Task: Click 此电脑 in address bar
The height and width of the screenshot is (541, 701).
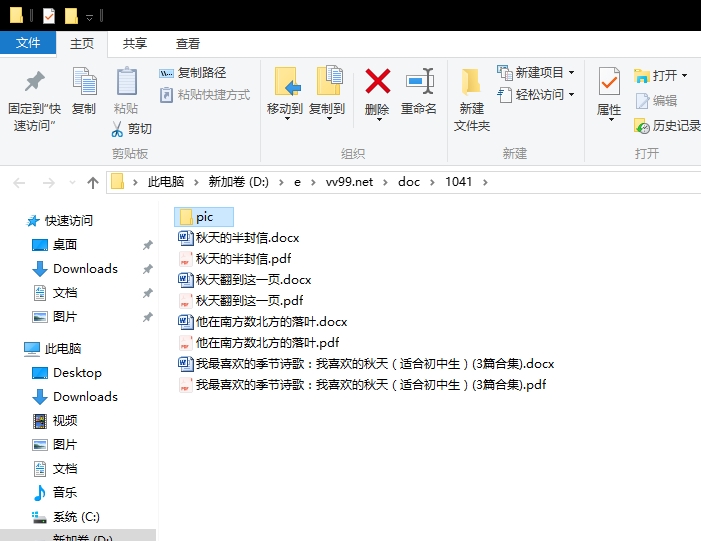Action: point(166,182)
